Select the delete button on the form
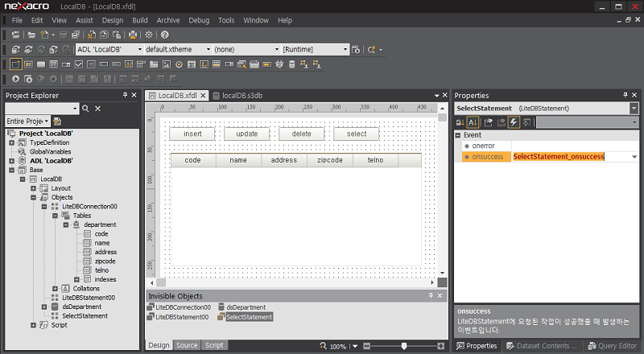Viewport: 644px width, 354px height. pyautogui.click(x=301, y=134)
